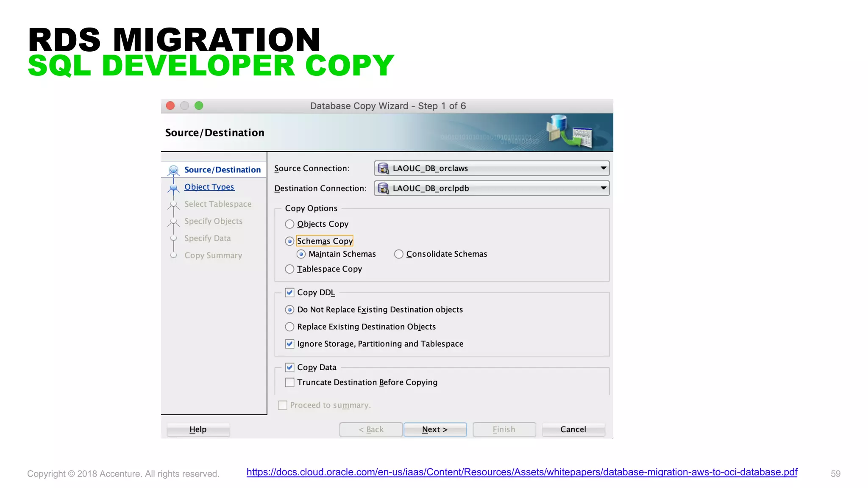
Task: Go to the Source/Destination wizard step
Action: [223, 170]
